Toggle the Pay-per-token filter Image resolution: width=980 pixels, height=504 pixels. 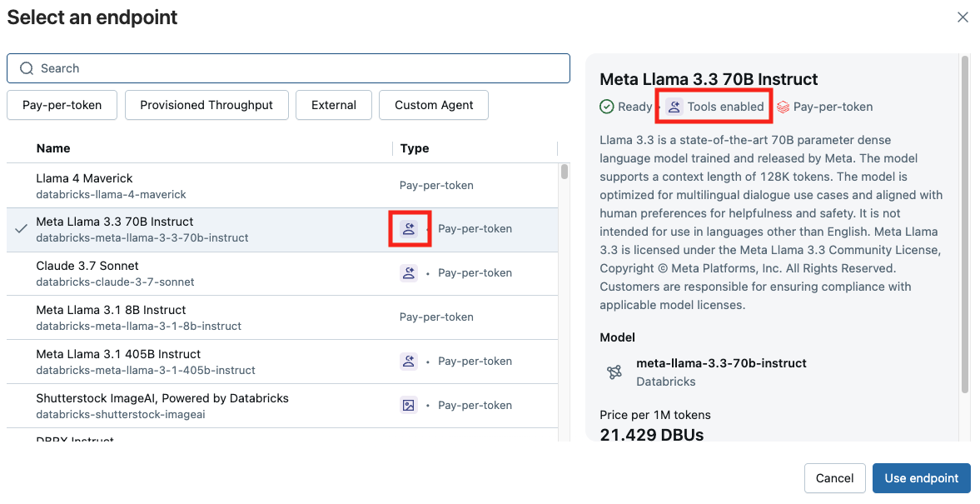pos(62,105)
